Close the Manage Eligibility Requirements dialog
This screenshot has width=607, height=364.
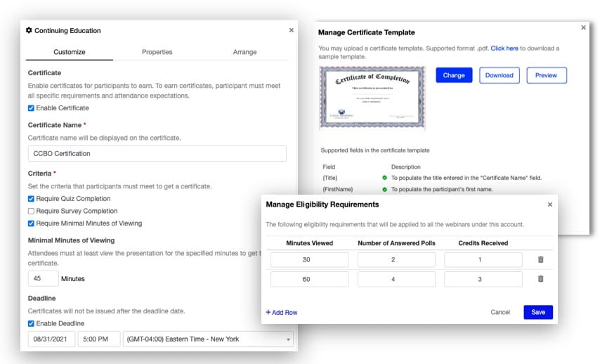[x=549, y=204]
